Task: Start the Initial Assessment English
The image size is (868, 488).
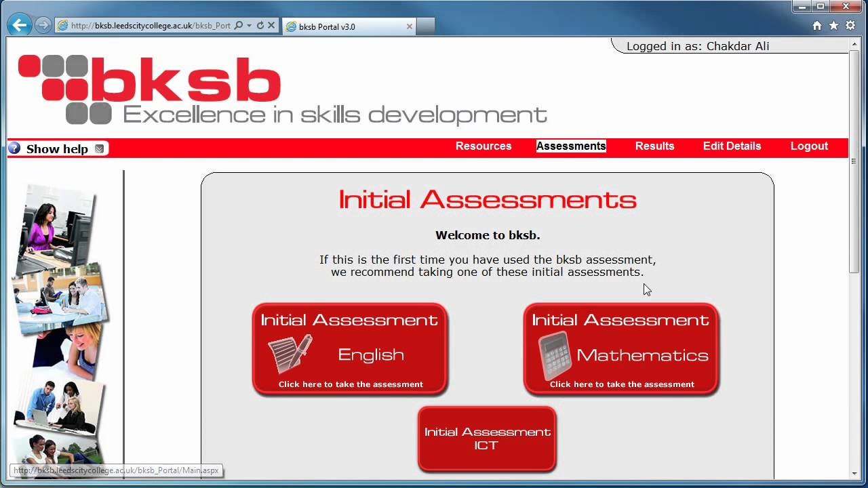Action: click(x=350, y=349)
